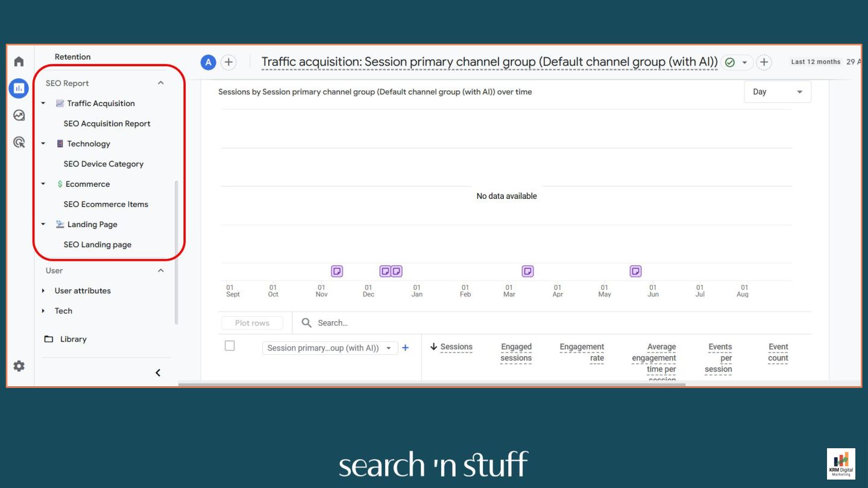Click the '01 Sept' axis label
868x488 pixels.
tap(233, 291)
